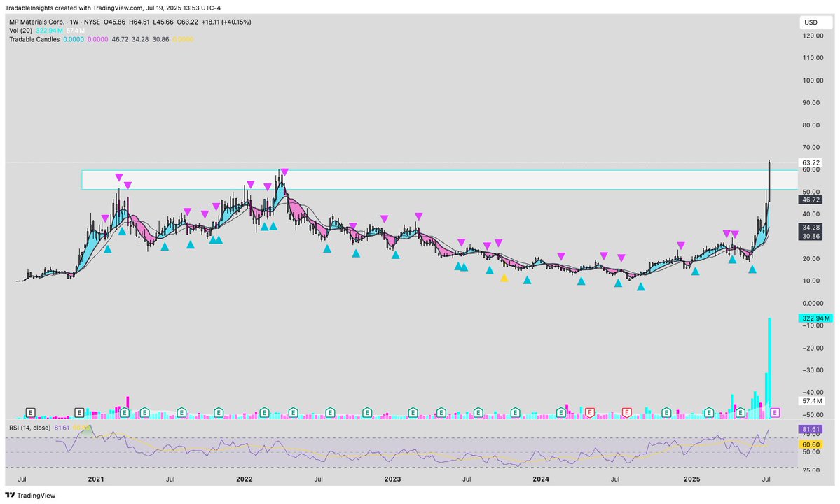Click the TradingView logo at bottom left

[30, 496]
